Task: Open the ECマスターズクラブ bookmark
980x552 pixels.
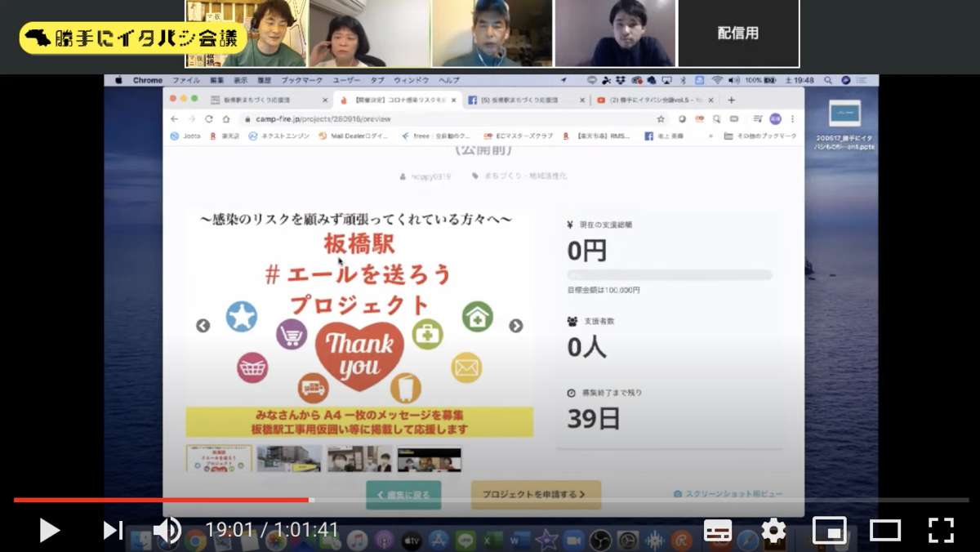Action: click(518, 136)
